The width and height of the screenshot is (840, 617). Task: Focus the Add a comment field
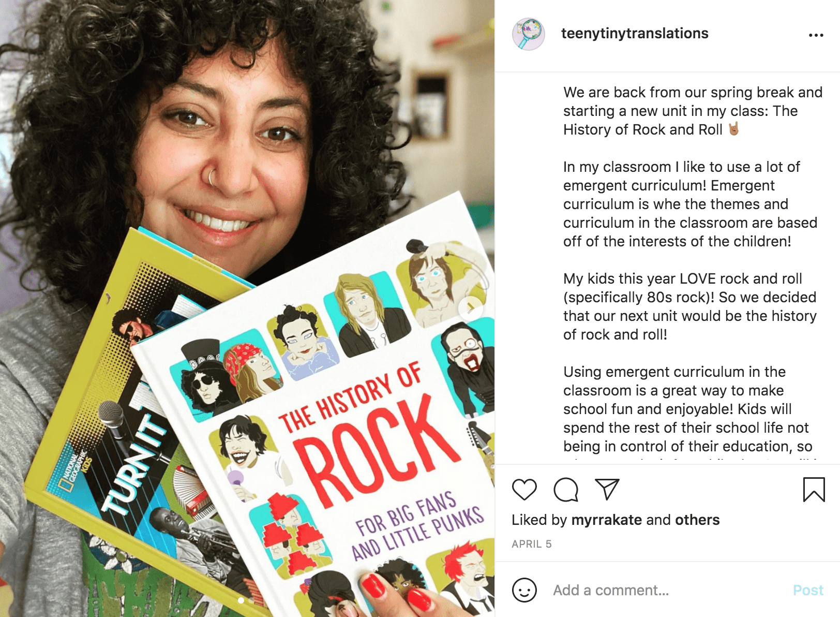click(667, 590)
